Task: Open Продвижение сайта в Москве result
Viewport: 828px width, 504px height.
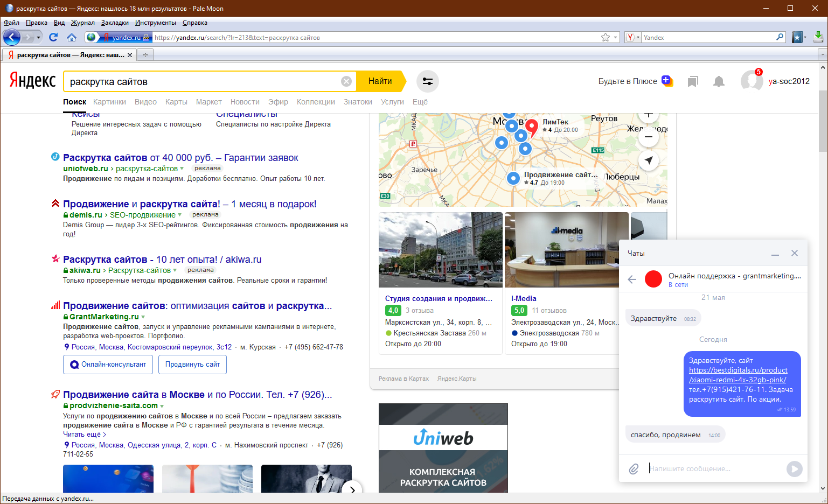Action: (x=197, y=395)
